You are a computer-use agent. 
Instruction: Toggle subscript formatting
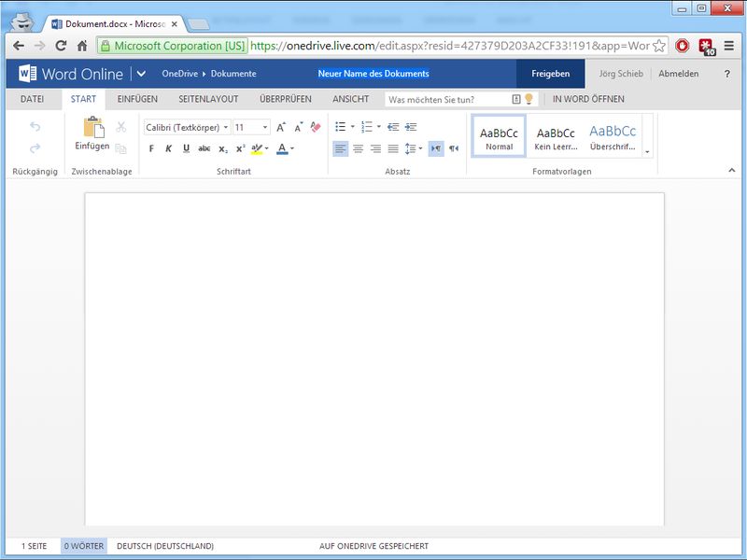pyautogui.click(x=223, y=149)
